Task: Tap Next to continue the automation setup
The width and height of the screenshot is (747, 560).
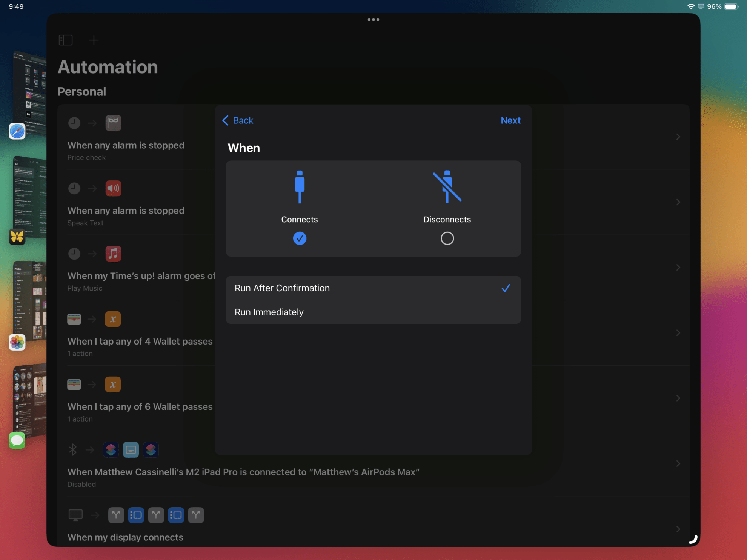Action: point(510,120)
